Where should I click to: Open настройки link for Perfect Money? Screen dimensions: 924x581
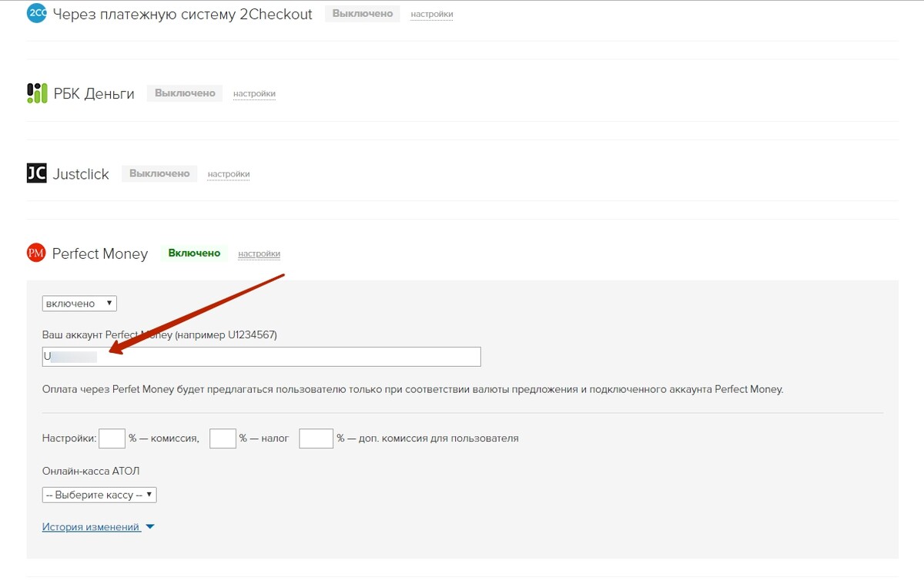(259, 254)
